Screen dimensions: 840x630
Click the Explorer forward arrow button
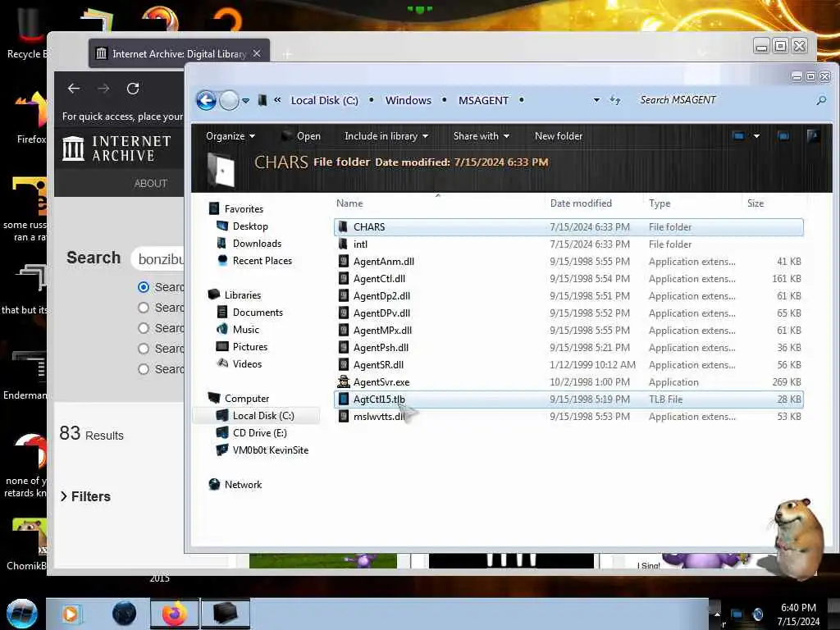[230, 100]
